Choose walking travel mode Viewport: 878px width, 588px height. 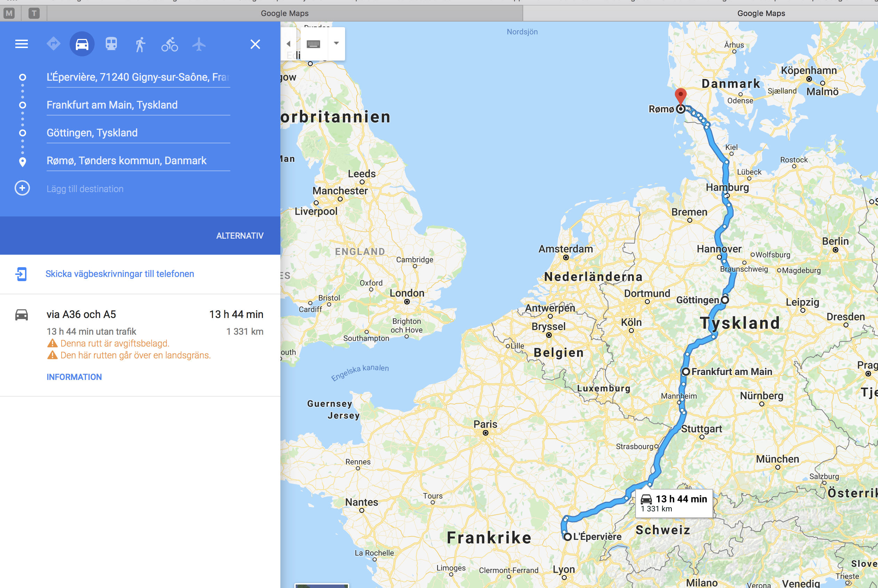140,44
